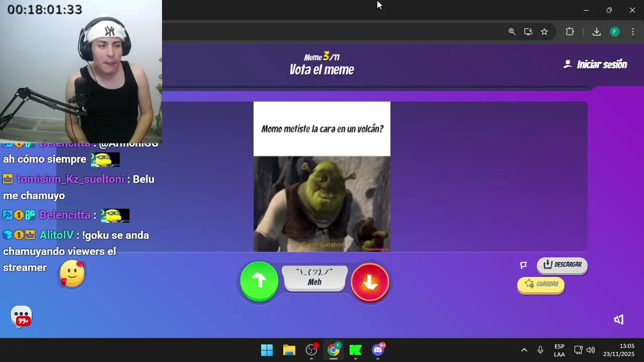Open the network tray icon
The width and height of the screenshot is (644, 362).
tap(579, 350)
